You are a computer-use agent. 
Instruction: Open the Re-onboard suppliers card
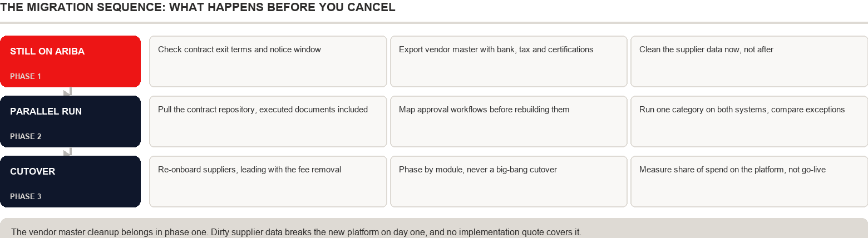pos(268,182)
